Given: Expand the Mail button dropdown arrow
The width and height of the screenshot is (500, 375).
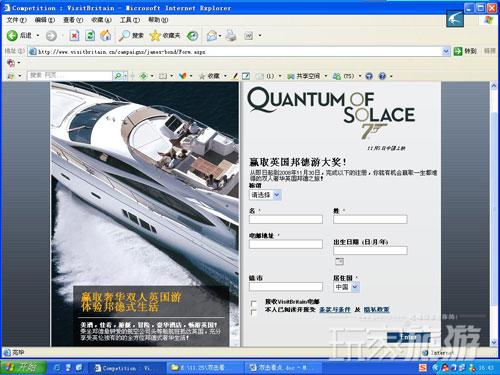Looking at the screenshot, I should [220, 36].
